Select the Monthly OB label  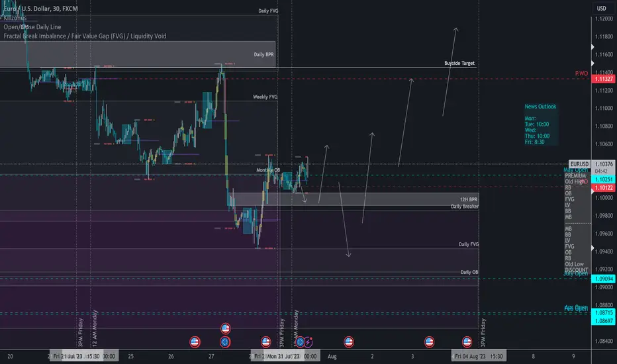(268, 170)
